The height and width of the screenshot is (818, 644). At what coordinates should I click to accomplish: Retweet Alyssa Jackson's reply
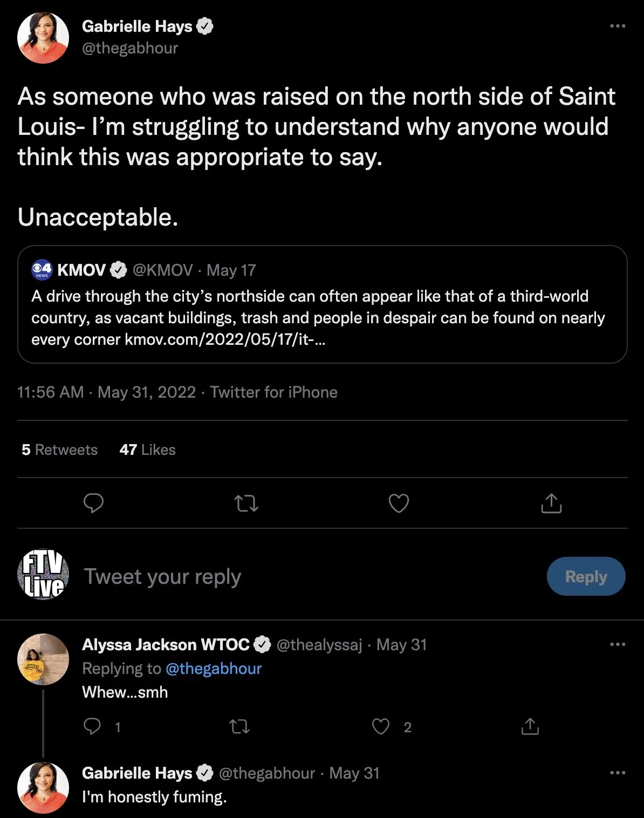coord(239,727)
